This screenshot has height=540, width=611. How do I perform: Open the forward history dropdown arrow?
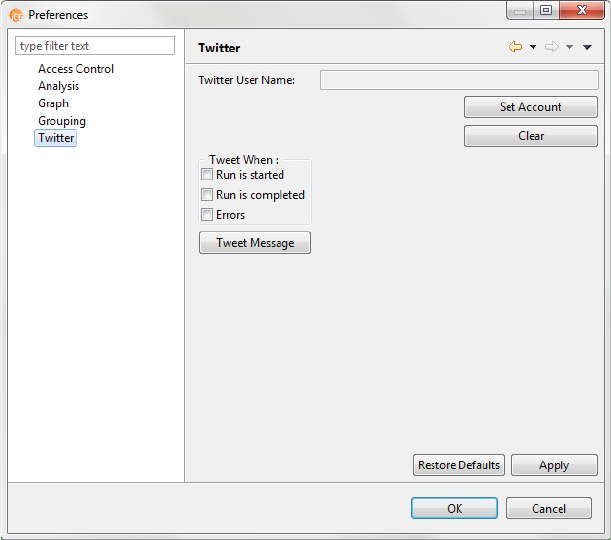[569, 47]
